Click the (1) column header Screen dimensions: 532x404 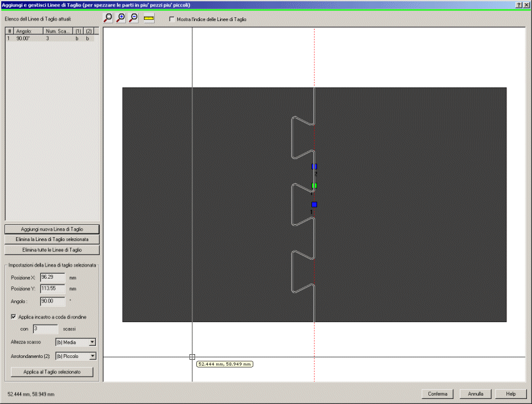click(x=78, y=31)
